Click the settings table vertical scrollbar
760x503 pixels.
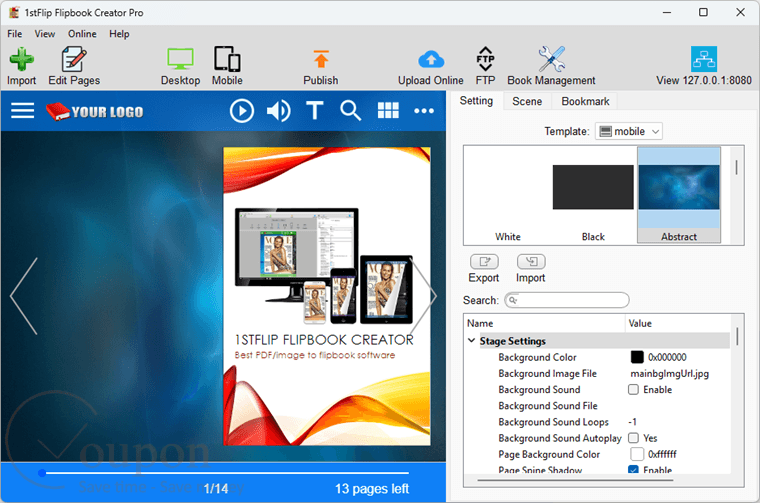coord(737,336)
